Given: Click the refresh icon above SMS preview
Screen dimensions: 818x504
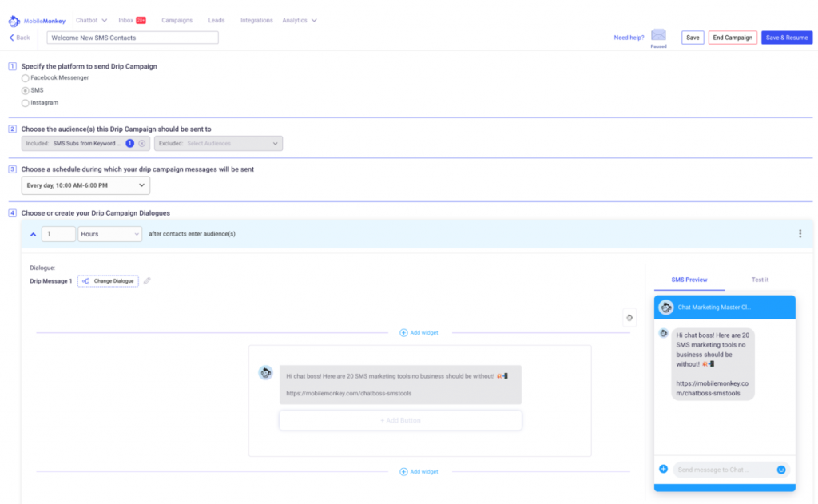Looking at the screenshot, I should (x=629, y=318).
